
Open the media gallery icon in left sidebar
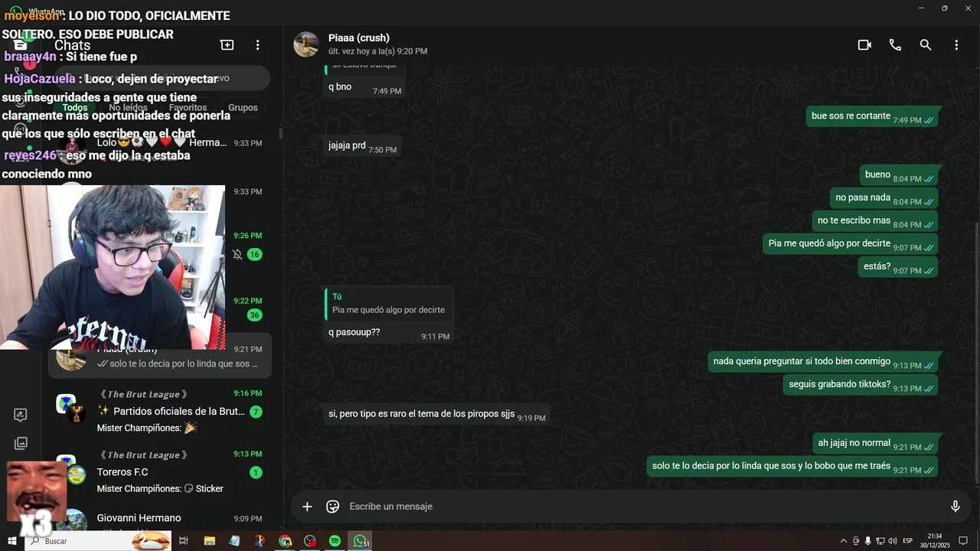coord(21,443)
